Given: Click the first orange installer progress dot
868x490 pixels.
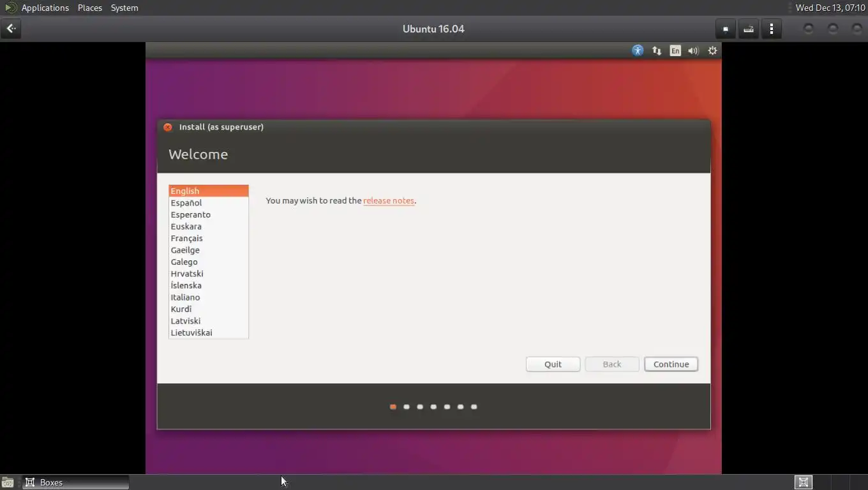Looking at the screenshot, I should [393, 406].
